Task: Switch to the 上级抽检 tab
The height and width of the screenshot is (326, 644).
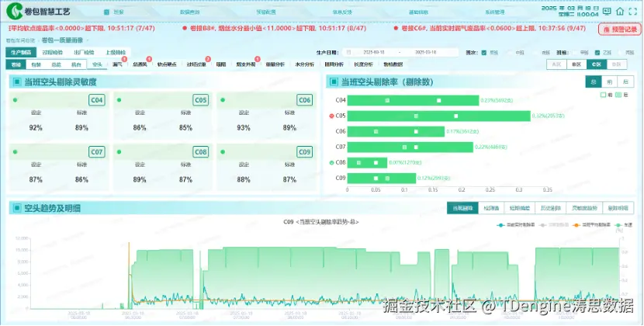Action: coord(116,52)
